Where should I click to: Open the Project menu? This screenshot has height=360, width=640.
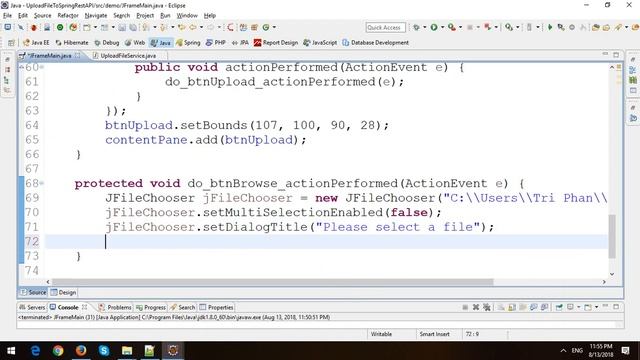pos(145,16)
